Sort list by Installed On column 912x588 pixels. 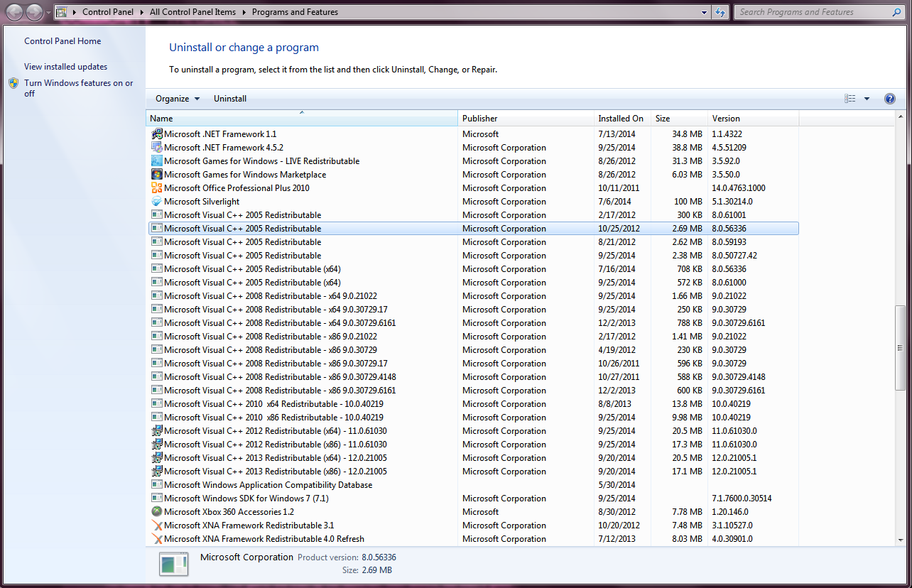(621, 119)
